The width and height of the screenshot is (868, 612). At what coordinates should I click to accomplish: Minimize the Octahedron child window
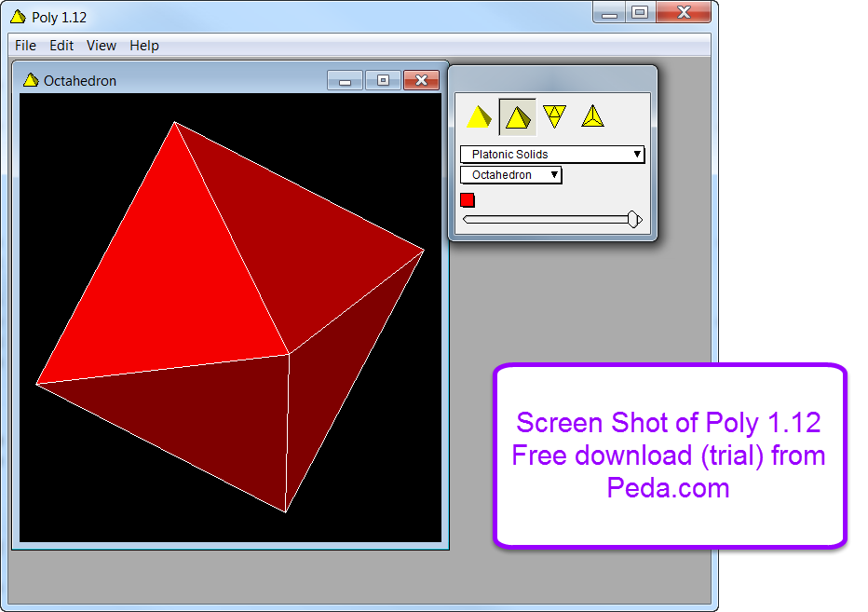[x=345, y=80]
